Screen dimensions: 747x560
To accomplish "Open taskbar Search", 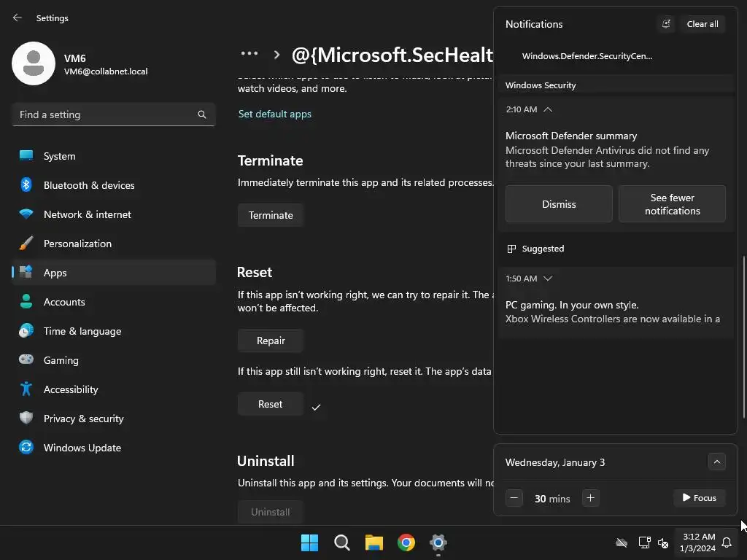I will pyautogui.click(x=341, y=542).
